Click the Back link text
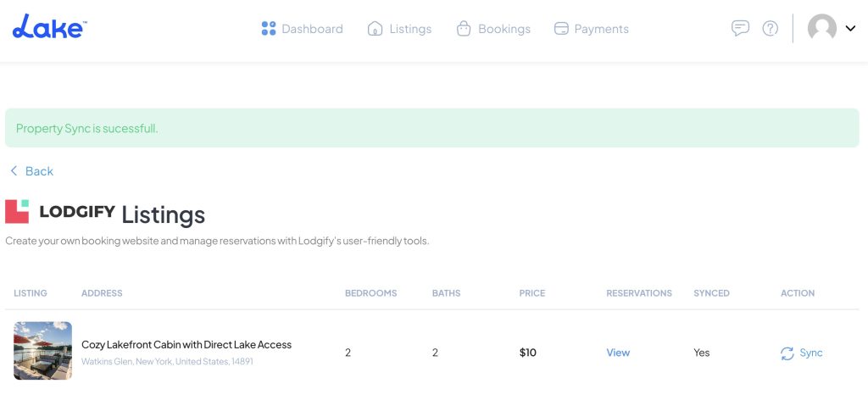This screenshot has width=868, height=406. (x=39, y=171)
